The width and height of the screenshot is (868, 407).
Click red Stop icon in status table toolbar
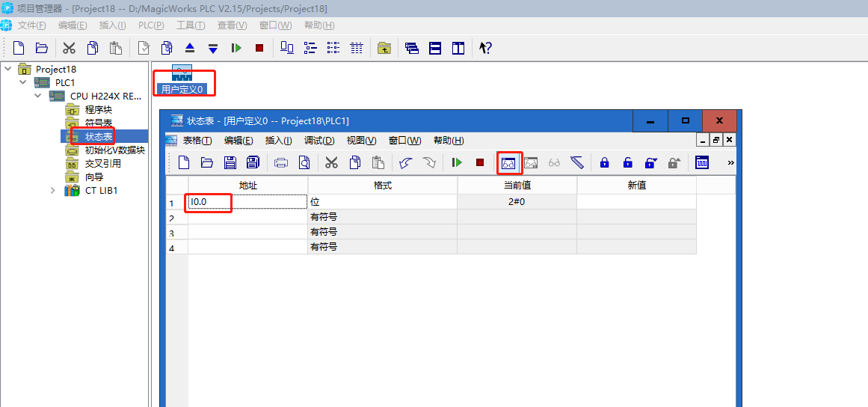pos(480,163)
